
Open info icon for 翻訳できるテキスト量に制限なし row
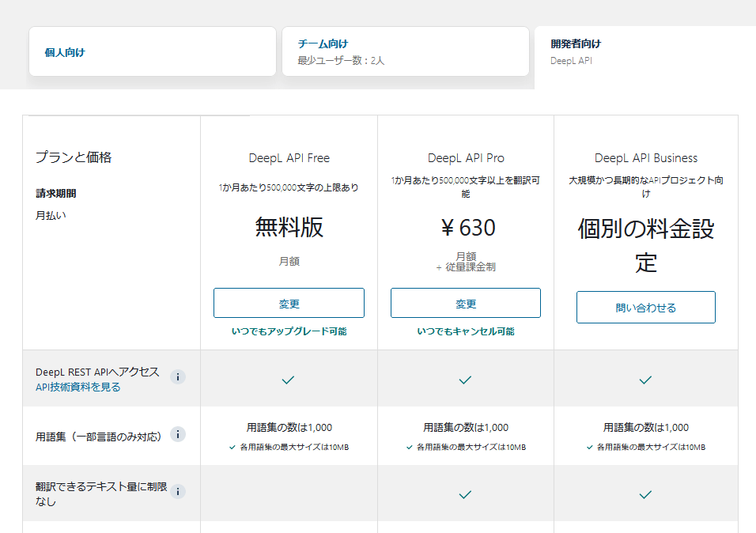click(178, 491)
